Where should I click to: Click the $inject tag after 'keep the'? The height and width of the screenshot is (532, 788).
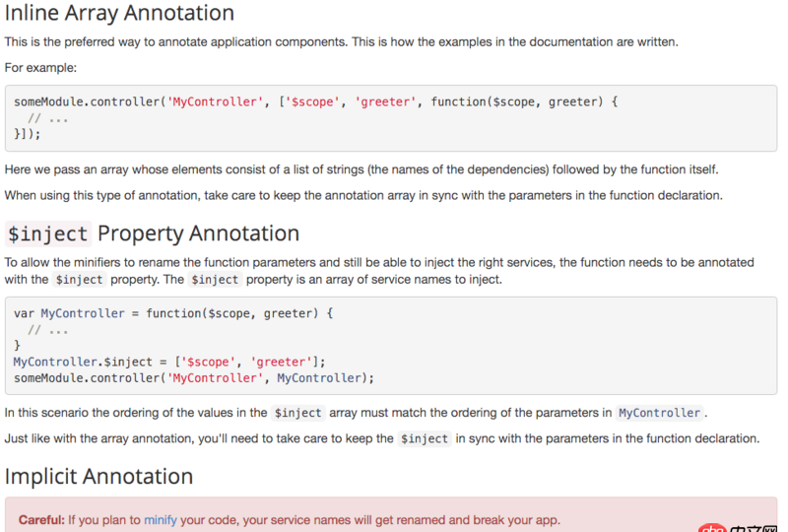coord(425,438)
